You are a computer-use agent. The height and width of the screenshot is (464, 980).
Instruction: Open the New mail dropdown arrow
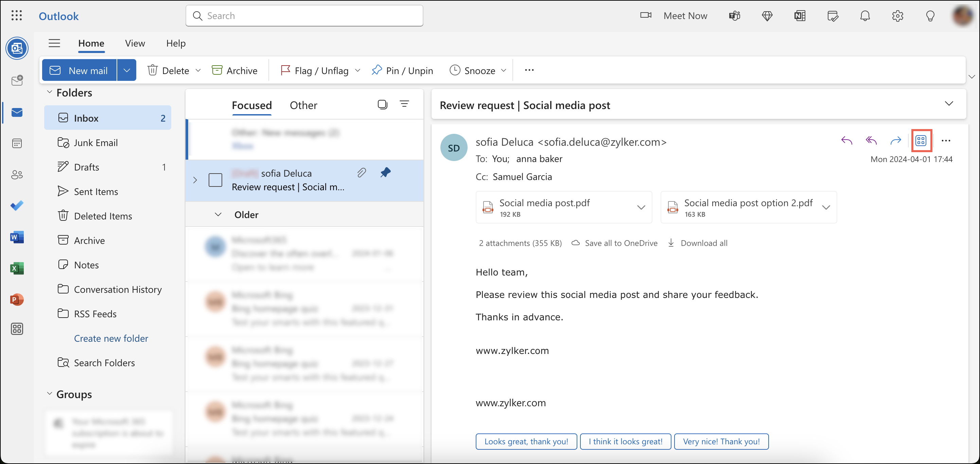click(x=127, y=70)
